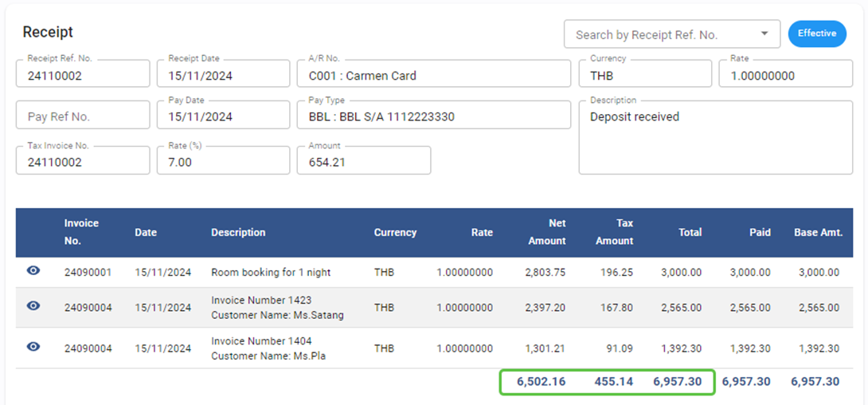View details of the Ms.Satang invoice row

point(33,306)
